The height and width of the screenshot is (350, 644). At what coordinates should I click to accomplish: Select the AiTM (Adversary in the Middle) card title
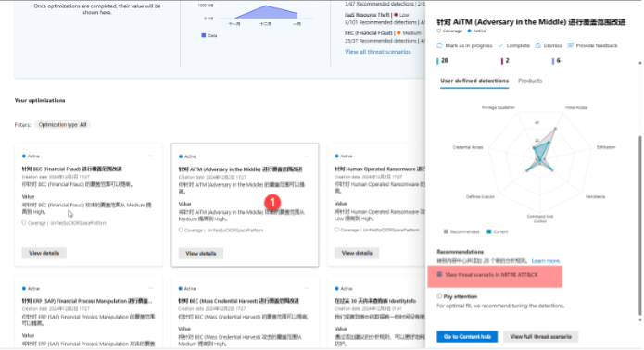click(x=240, y=169)
